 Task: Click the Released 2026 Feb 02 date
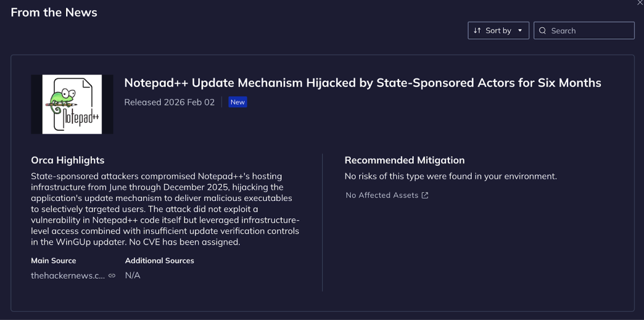coord(169,102)
